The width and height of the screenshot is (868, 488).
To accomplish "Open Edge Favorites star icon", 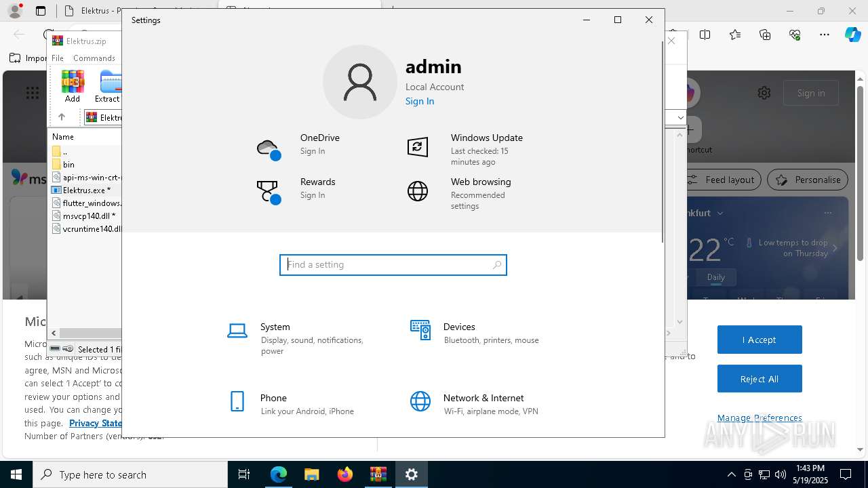I will tap(735, 35).
